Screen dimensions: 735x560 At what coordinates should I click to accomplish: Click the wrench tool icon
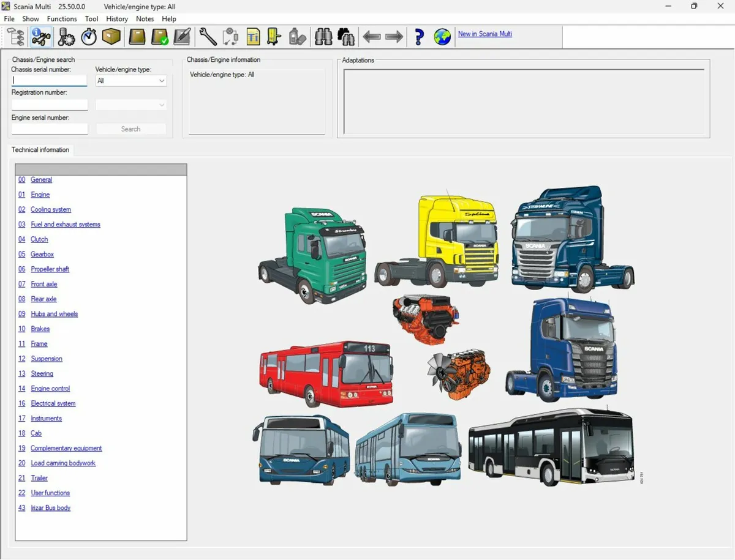click(207, 37)
